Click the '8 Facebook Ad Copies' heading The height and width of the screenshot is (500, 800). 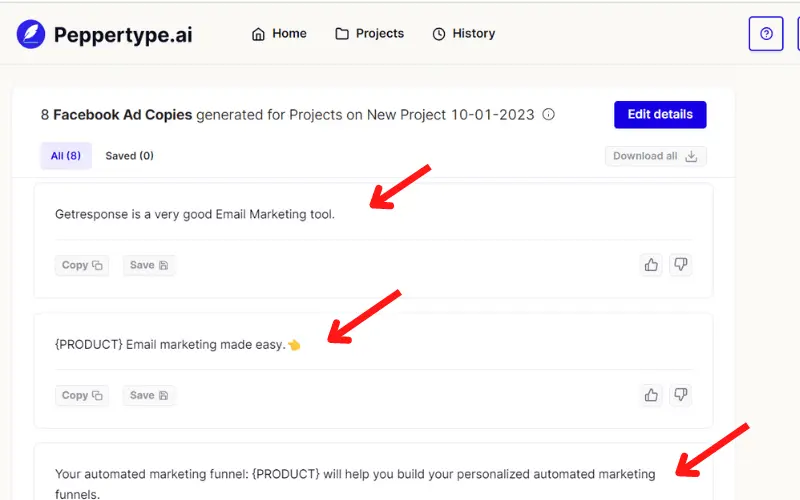pyautogui.click(x=116, y=115)
